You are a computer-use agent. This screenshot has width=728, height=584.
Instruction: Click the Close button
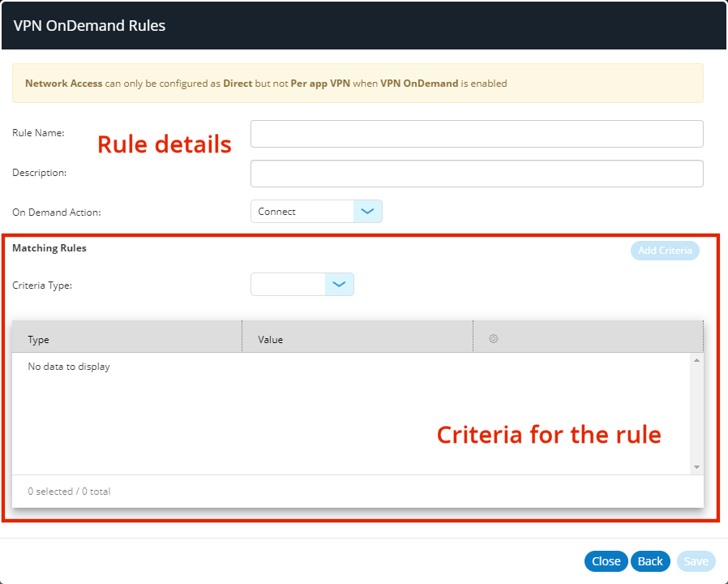[606, 561]
